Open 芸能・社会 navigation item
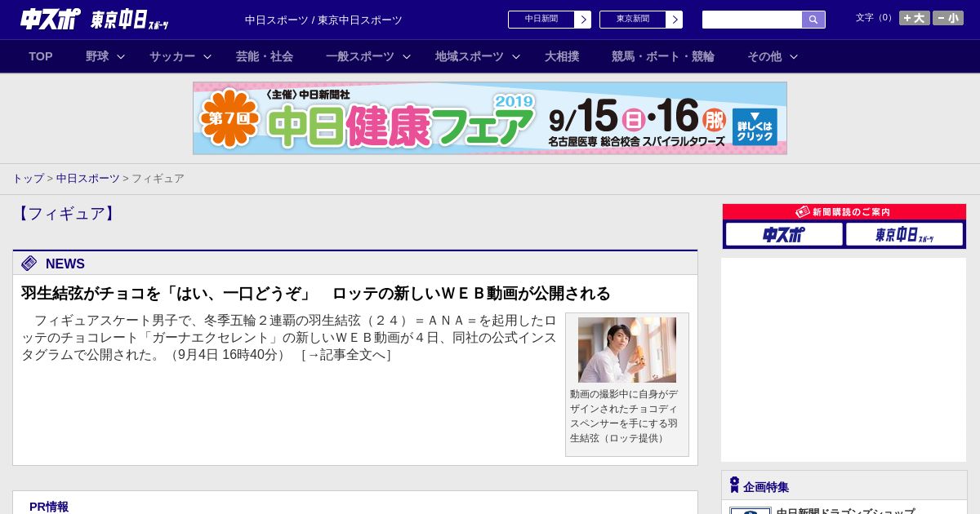Image resolution: width=980 pixels, height=514 pixels. pos(265,56)
